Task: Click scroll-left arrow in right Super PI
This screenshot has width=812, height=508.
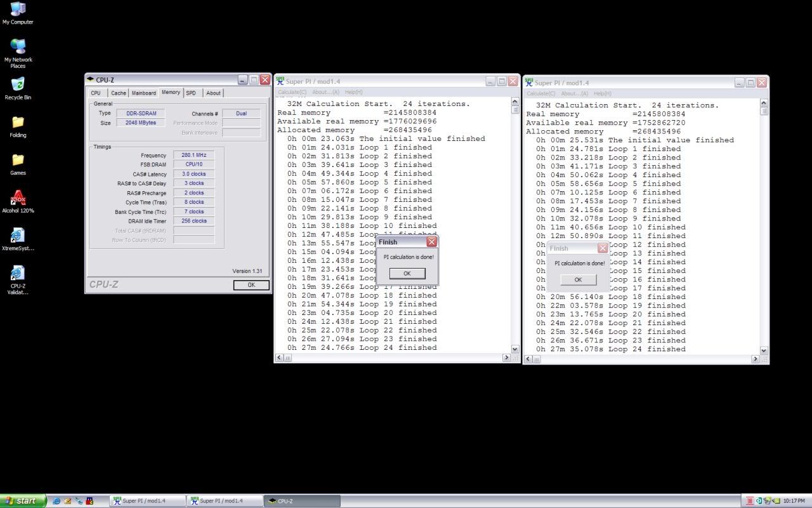Action: point(528,359)
